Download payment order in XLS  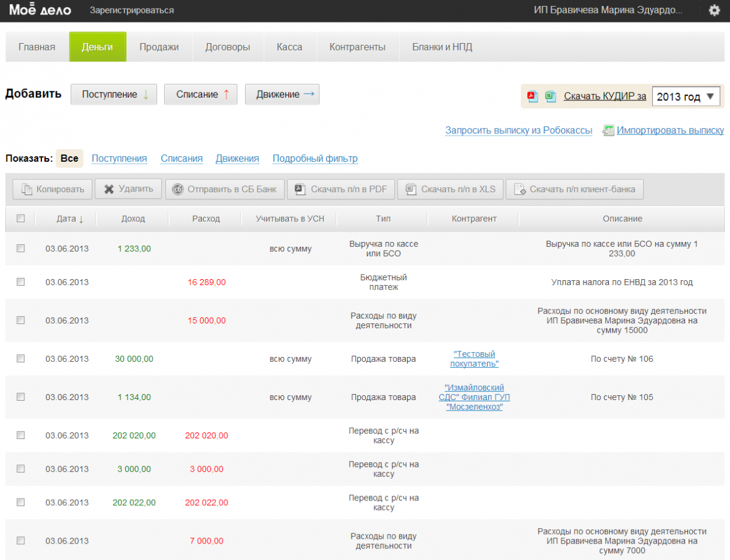click(450, 189)
